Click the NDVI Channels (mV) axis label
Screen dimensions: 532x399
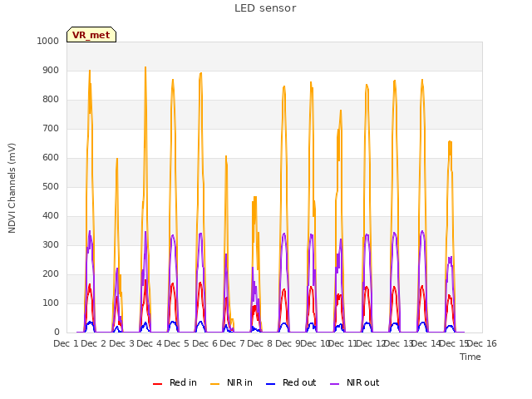pos(12,188)
